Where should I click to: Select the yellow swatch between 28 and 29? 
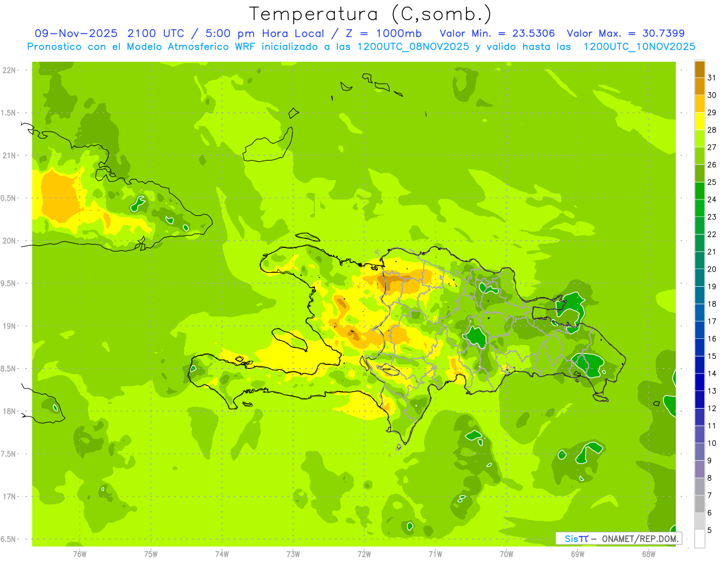pyautogui.click(x=699, y=121)
